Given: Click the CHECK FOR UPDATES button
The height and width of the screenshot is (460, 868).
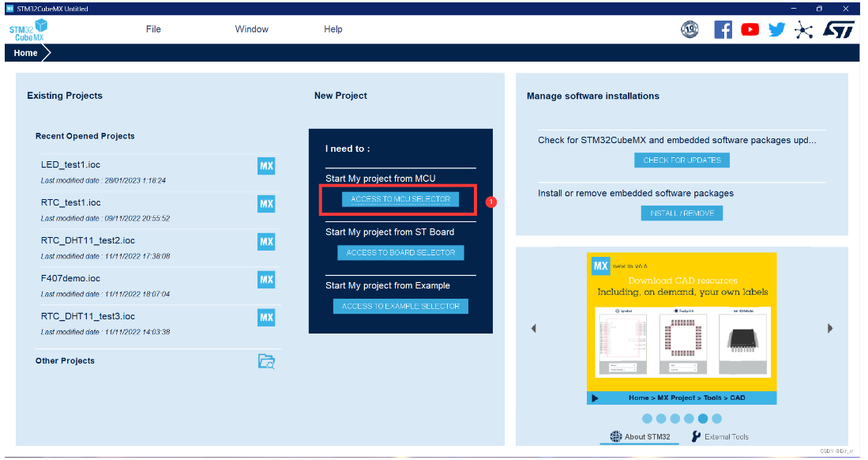Looking at the screenshot, I should coord(682,160).
